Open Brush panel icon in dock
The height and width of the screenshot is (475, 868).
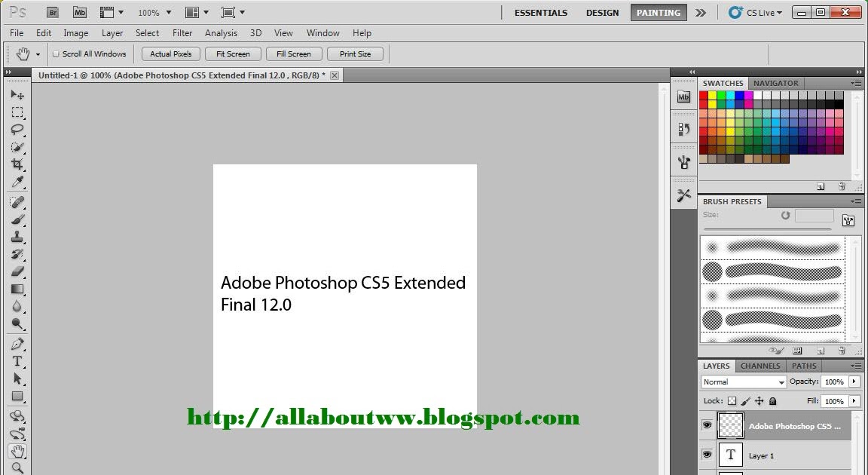point(683,161)
